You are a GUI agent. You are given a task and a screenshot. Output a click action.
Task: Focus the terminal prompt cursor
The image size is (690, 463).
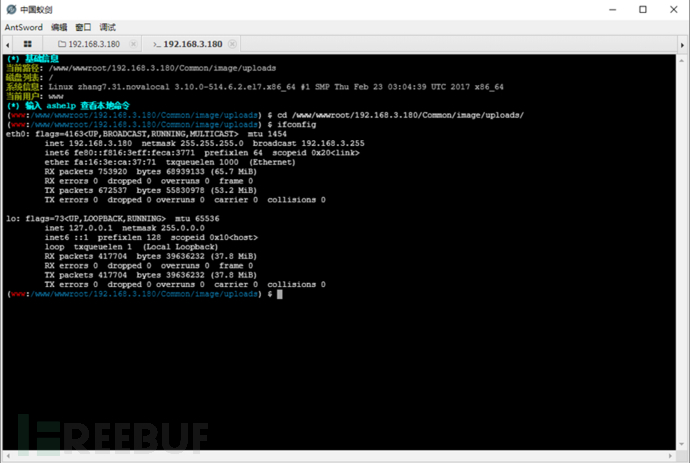pos(279,294)
